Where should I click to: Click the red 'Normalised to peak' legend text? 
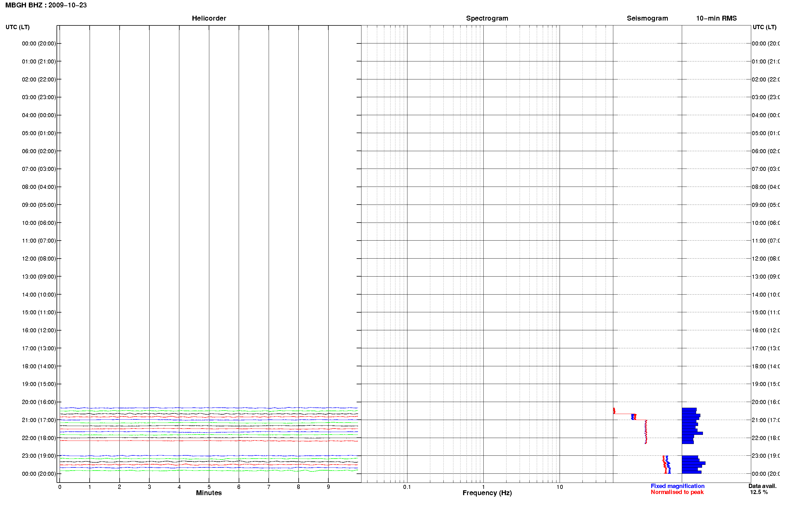click(677, 492)
